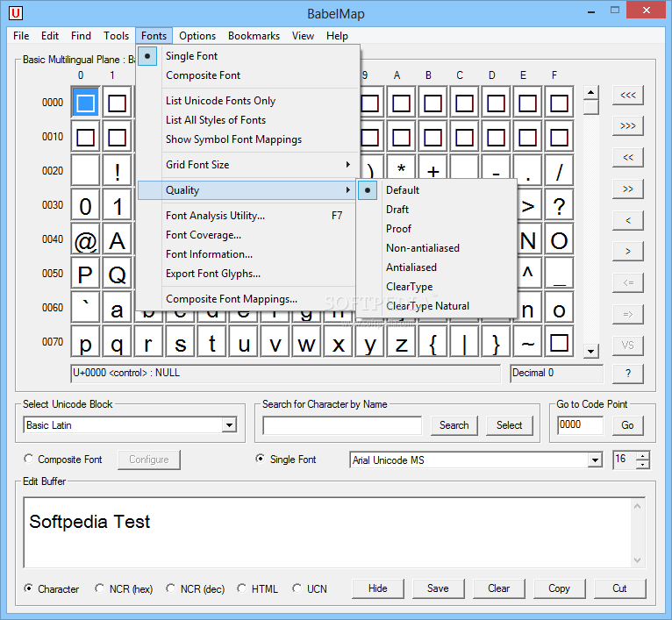Screen dimensions: 672x620
Task: Click the Select button next to Search
Action: [509, 425]
